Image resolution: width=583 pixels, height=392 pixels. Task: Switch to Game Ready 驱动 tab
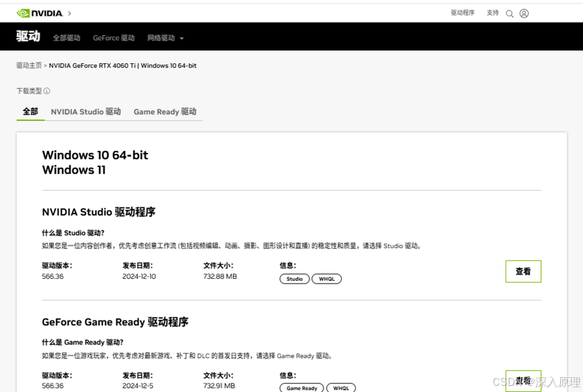[165, 112]
